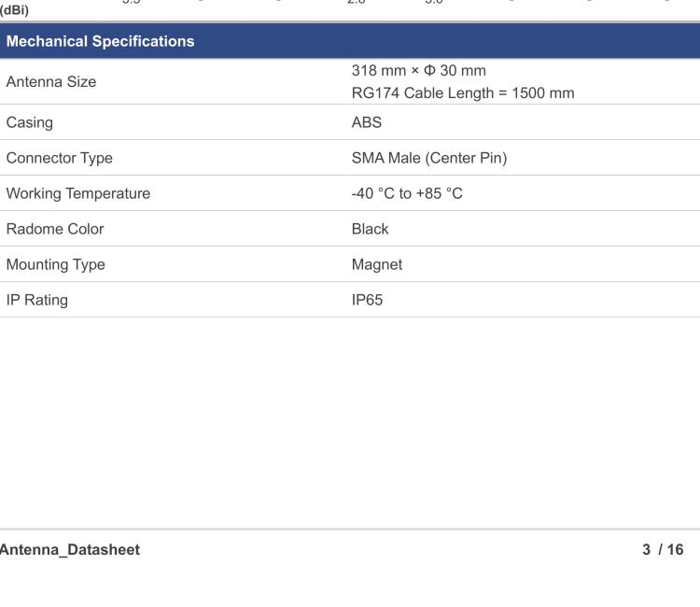Image resolution: width=700 pixels, height=607 pixels.
Task: Click the footer divider line above Antenna_Datasheet
Action: pos(350,529)
